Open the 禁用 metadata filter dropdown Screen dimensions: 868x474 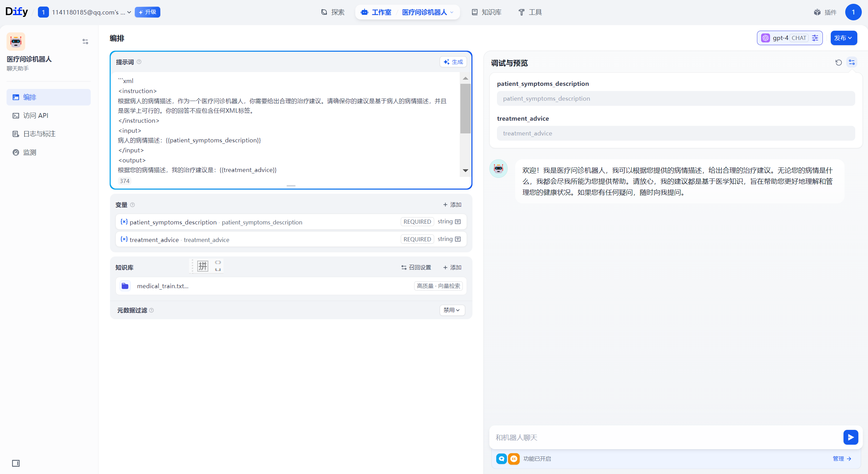point(452,310)
